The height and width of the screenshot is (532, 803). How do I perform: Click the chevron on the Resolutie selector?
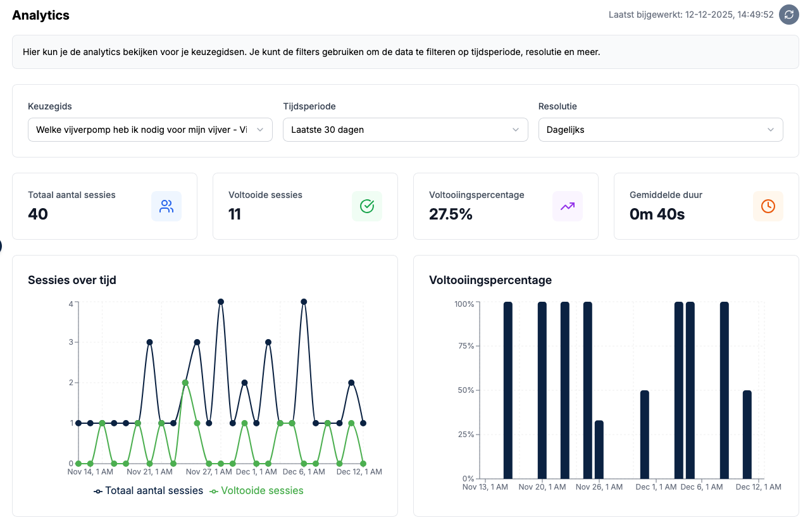pos(771,130)
